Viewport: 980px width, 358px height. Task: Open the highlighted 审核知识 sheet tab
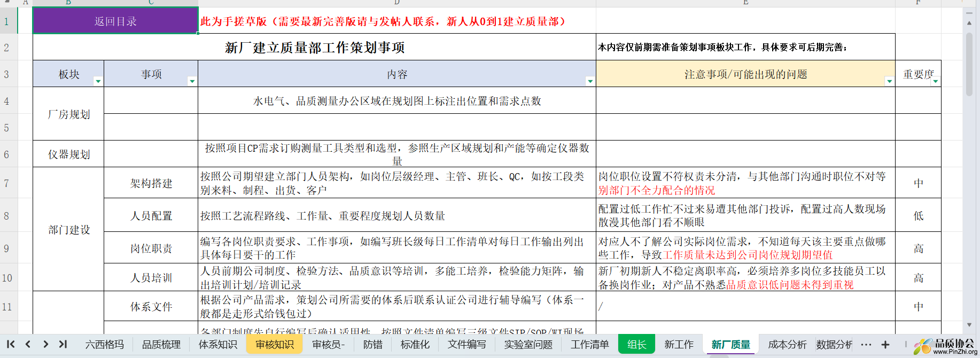point(275,345)
